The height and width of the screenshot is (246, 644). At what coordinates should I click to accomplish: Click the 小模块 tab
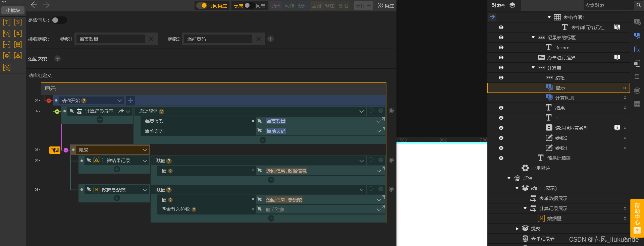[x=13, y=10]
